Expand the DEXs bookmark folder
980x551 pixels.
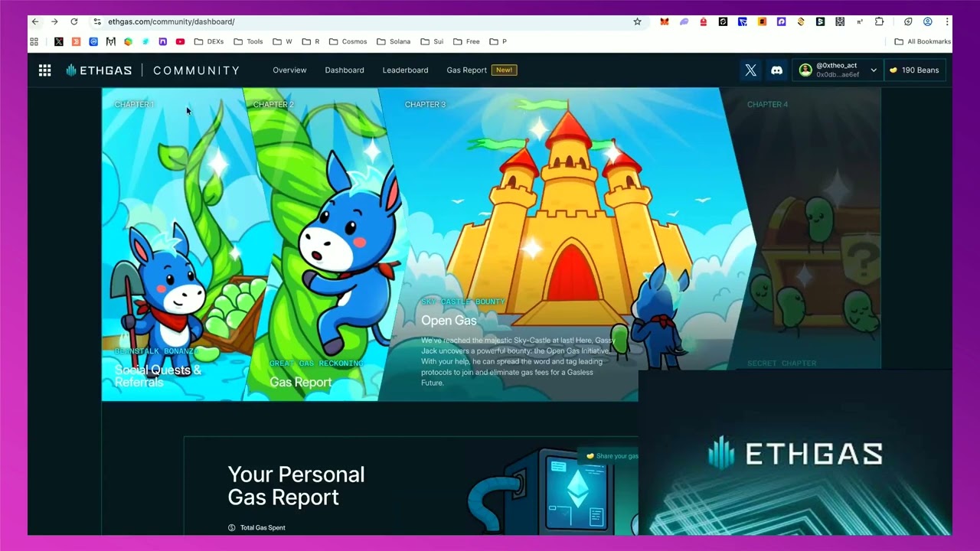(x=209, y=41)
